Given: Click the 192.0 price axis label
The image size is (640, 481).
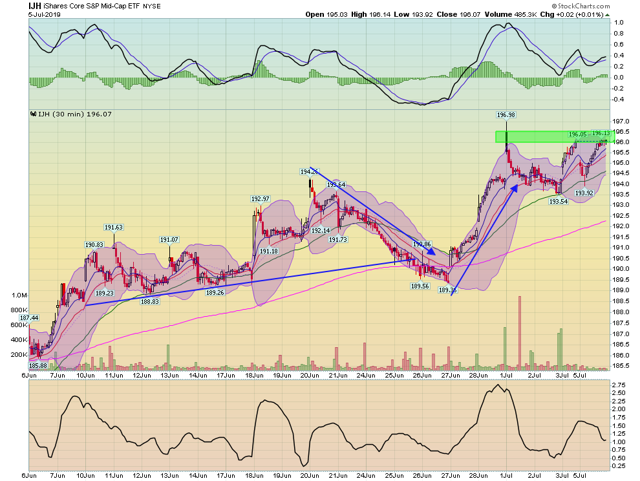Looking at the screenshot, I should coord(619,226).
